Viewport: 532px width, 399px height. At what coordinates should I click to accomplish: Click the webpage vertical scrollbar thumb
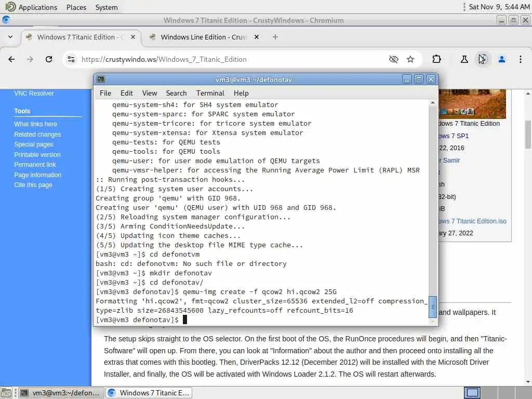[x=528, y=135]
